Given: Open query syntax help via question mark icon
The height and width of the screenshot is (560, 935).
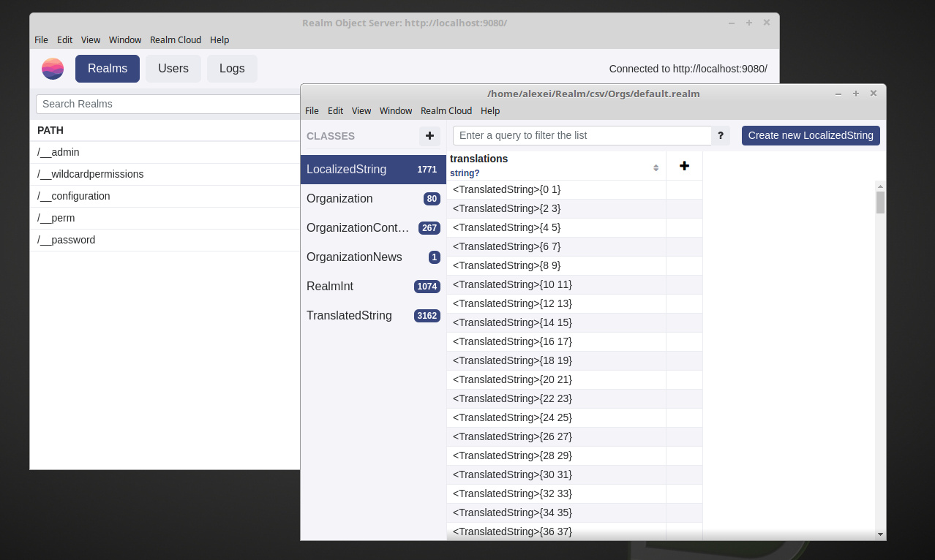Looking at the screenshot, I should 721,135.
